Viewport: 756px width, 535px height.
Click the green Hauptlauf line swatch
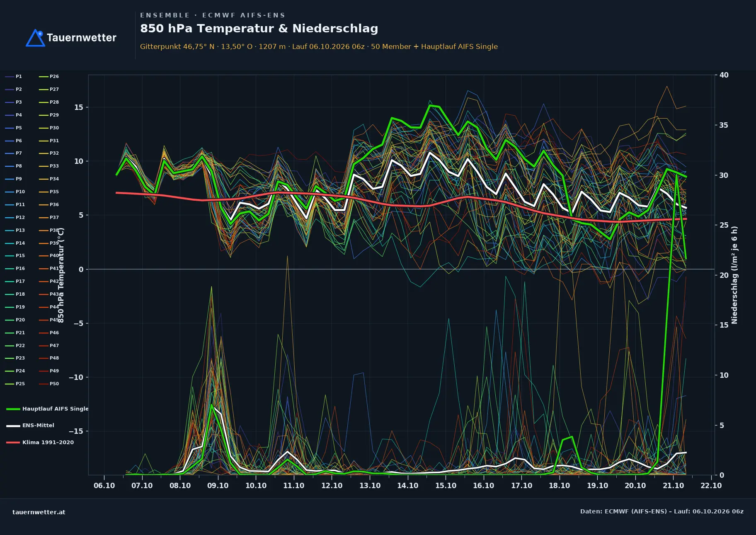[x=13, y=409]
